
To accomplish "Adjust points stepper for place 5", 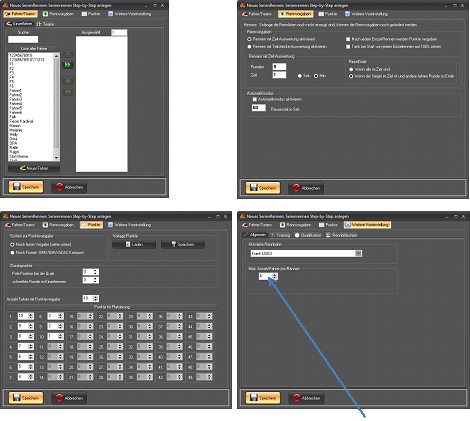I will 30,357.
